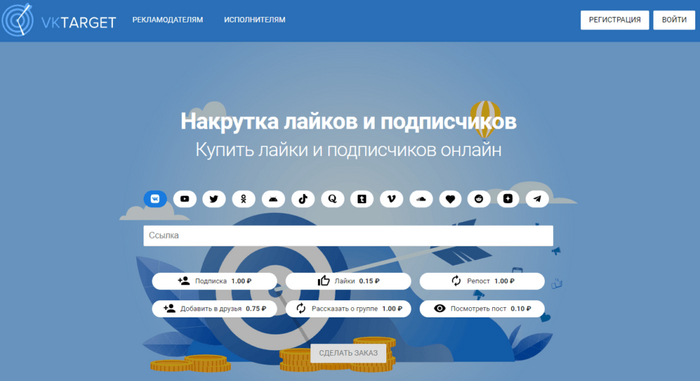Screen dimensions: 700x381
Task: Pick the Twitter bird icon
Action: 214,199
